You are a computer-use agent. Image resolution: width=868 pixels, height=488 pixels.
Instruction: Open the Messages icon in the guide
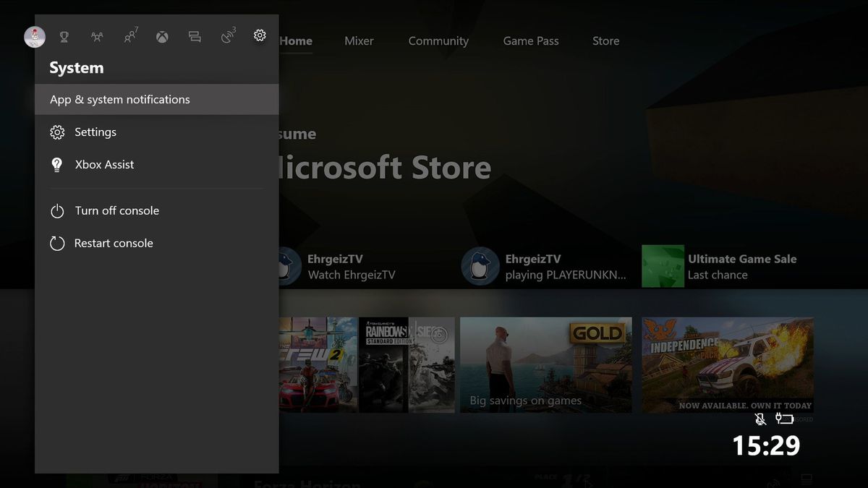pyautogui.click(x=195, y=35)
